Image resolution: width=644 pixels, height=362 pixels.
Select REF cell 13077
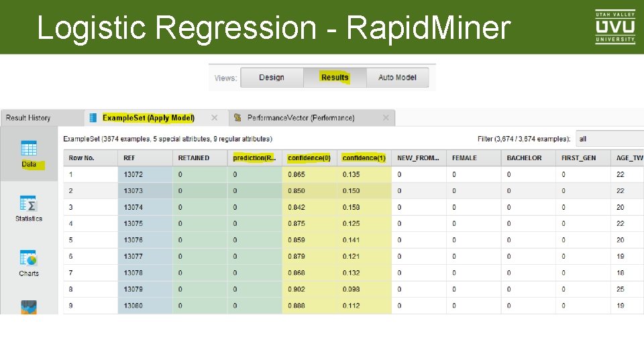pyautogui.click(x=146, y=257)
